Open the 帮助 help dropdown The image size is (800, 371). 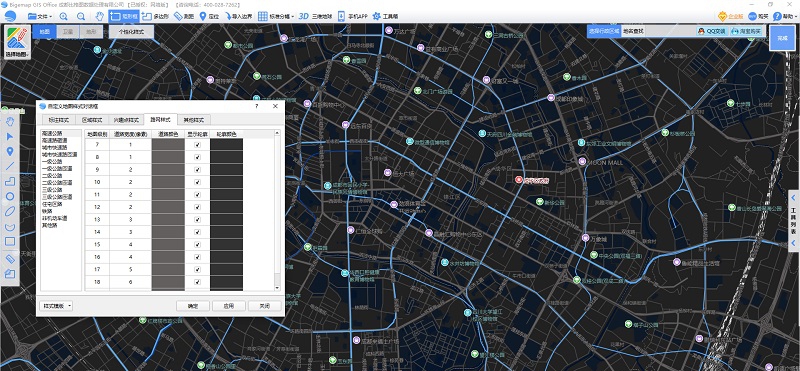pyautogui.click(x=785, y=16)
